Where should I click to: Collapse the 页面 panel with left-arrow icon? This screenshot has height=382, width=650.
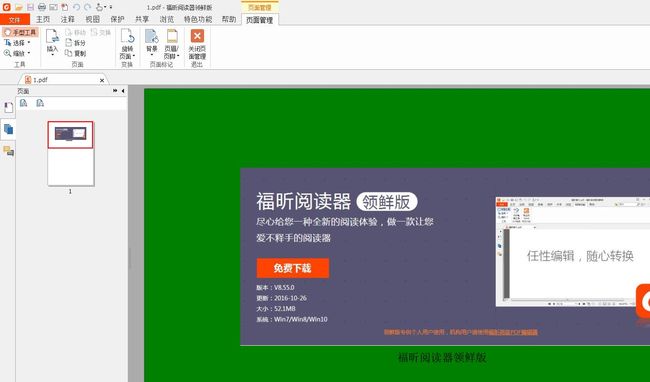[123, 91]
